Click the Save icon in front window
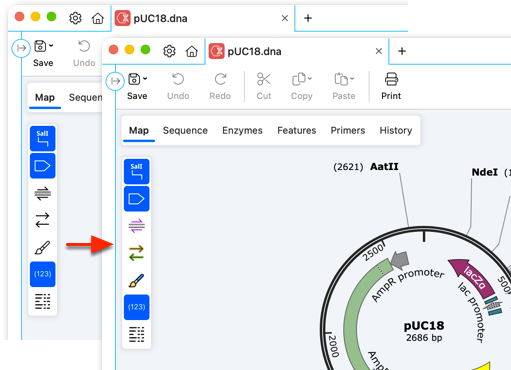The width and height of the screenshot is (511, 370). 134,79
